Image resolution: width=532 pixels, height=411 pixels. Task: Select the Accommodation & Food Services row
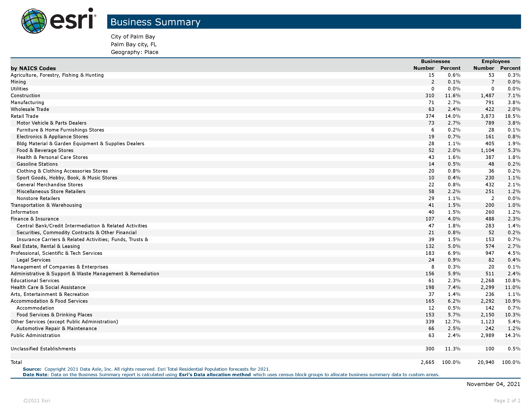49,301
